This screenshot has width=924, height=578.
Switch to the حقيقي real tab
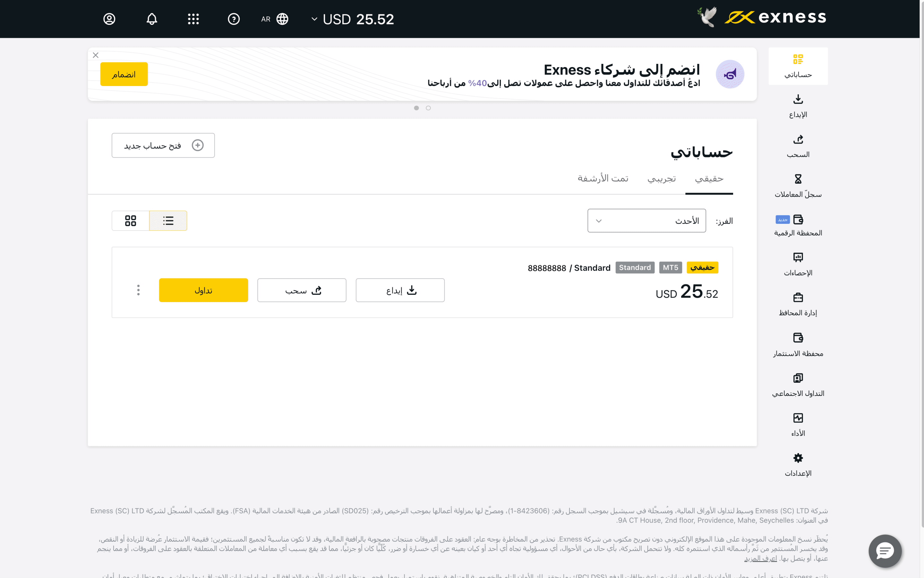tap(709, 179)
